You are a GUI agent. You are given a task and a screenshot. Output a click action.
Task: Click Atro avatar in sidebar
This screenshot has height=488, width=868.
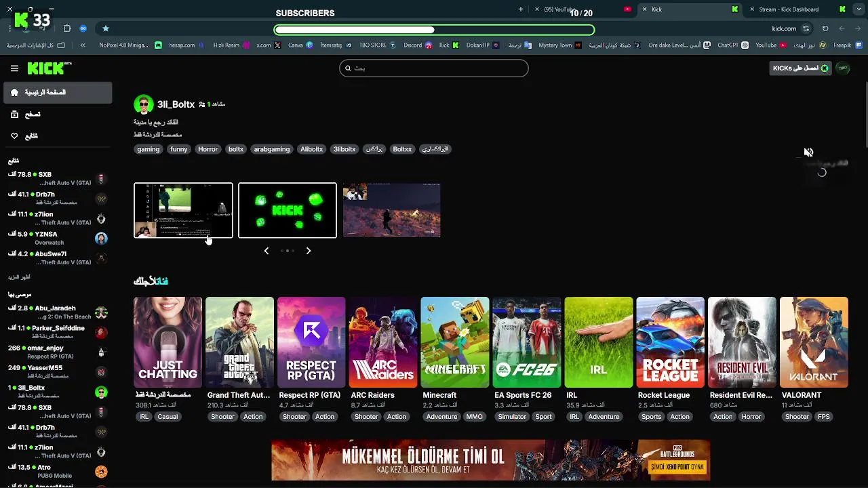coord(101,471)
